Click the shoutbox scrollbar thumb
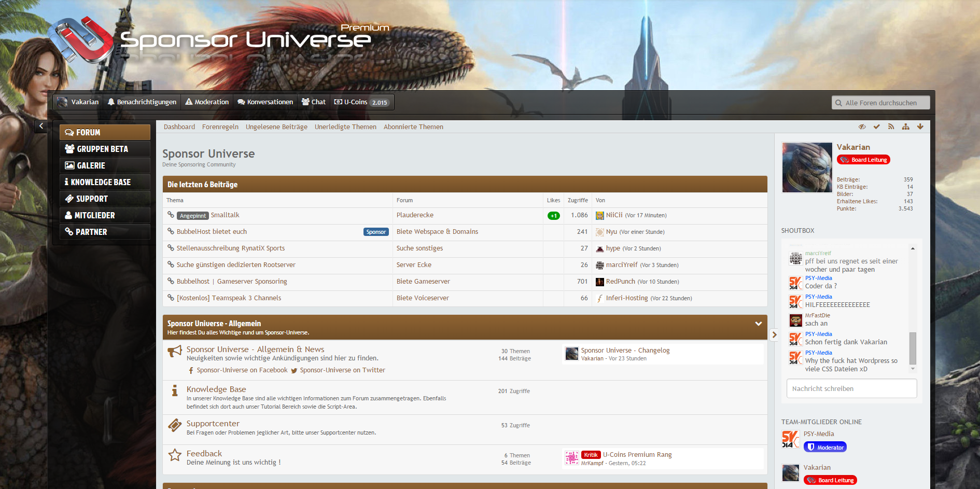This screenshot has height=489, width=980. point(913,348)
